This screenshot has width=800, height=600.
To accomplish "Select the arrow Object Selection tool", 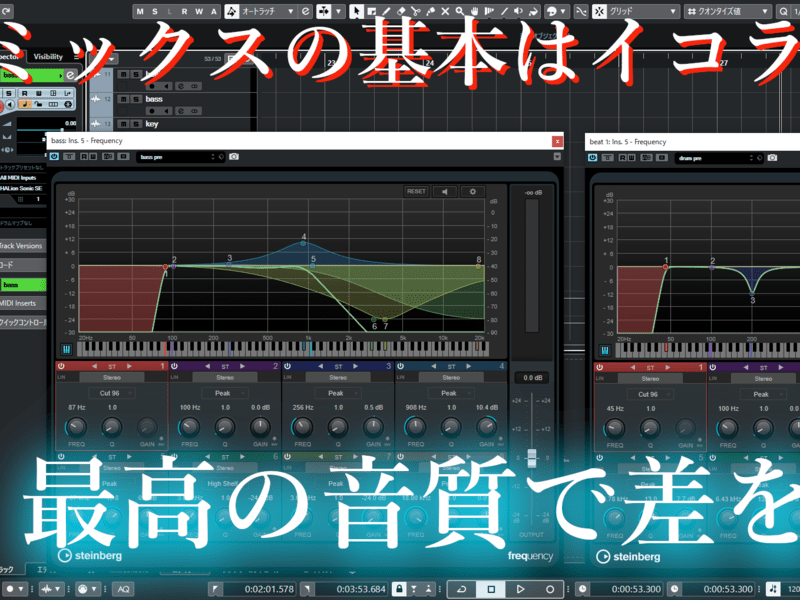I will (357, 12).
